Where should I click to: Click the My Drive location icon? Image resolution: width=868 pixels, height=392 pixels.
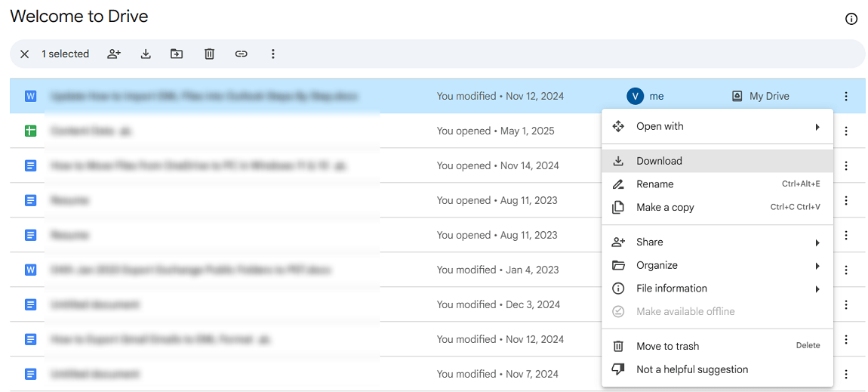point(737,97)
